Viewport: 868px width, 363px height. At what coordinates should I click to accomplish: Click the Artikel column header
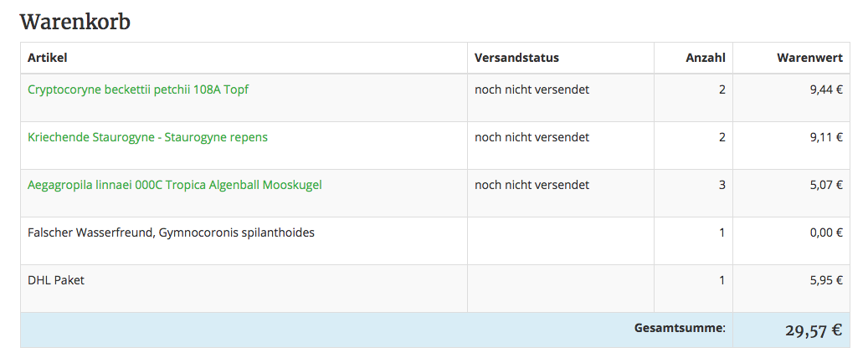[x=47, y=58]
